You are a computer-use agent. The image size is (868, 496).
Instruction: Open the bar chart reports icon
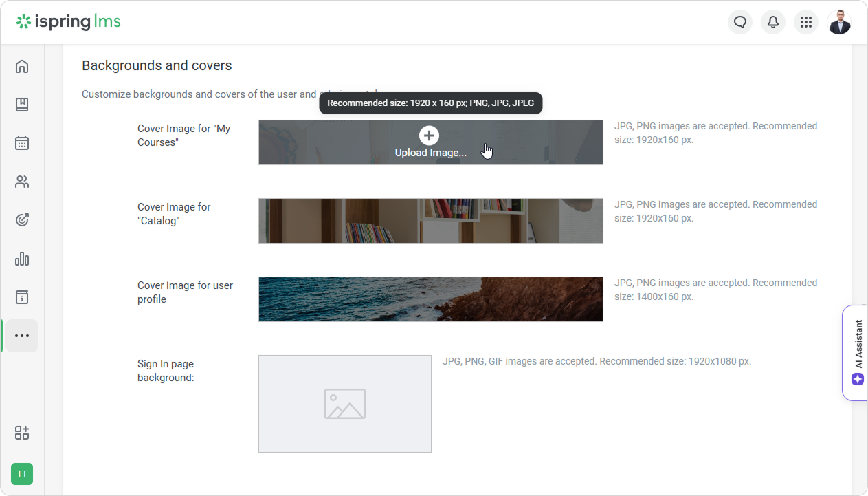(22, 259)
